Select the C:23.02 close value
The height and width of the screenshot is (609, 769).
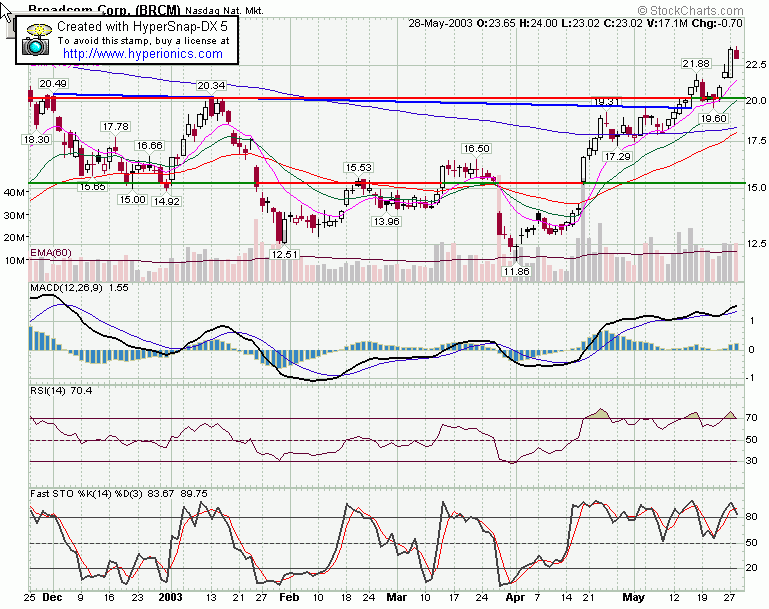[623, 24]
